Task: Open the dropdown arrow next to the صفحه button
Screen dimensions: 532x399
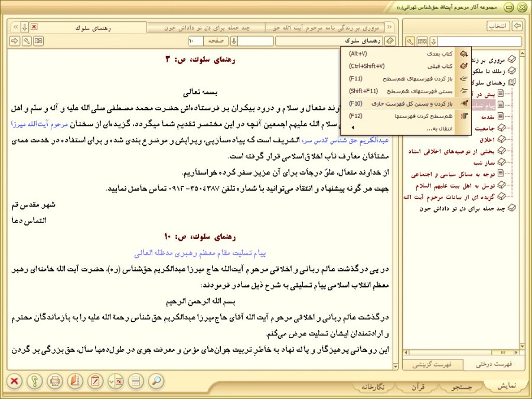Action: (x=234, y=41)
